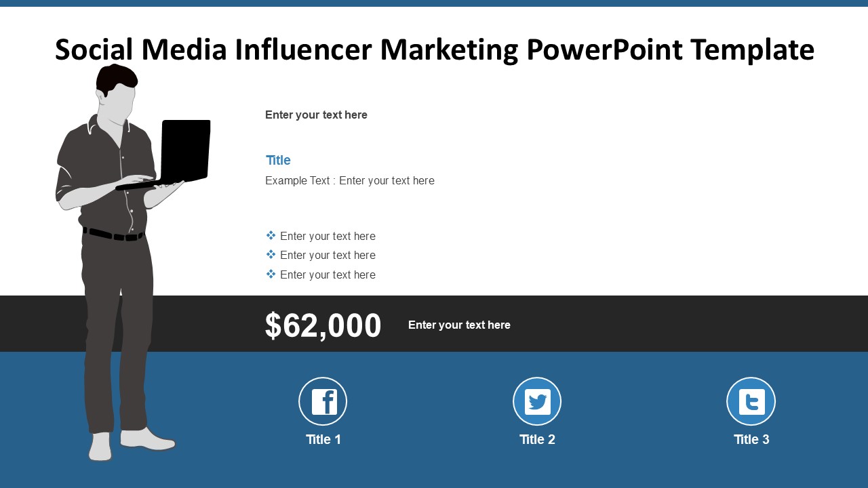Click the "Example Text" line

coord(350,181)
